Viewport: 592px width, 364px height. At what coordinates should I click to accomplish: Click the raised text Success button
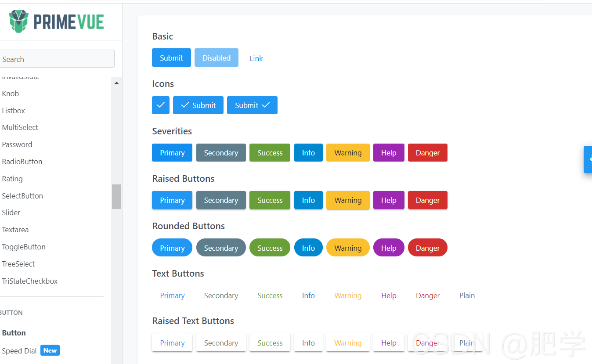coord(270,342)
